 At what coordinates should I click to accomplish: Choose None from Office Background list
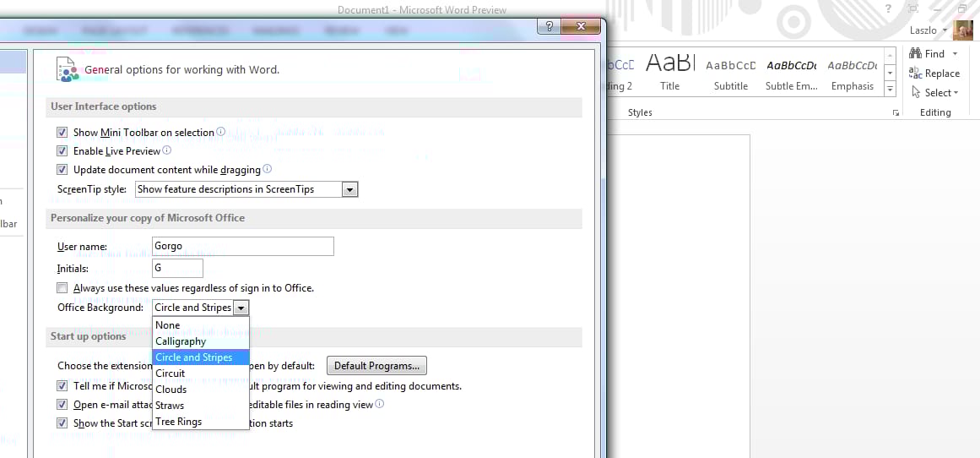[x=201, y=324]
